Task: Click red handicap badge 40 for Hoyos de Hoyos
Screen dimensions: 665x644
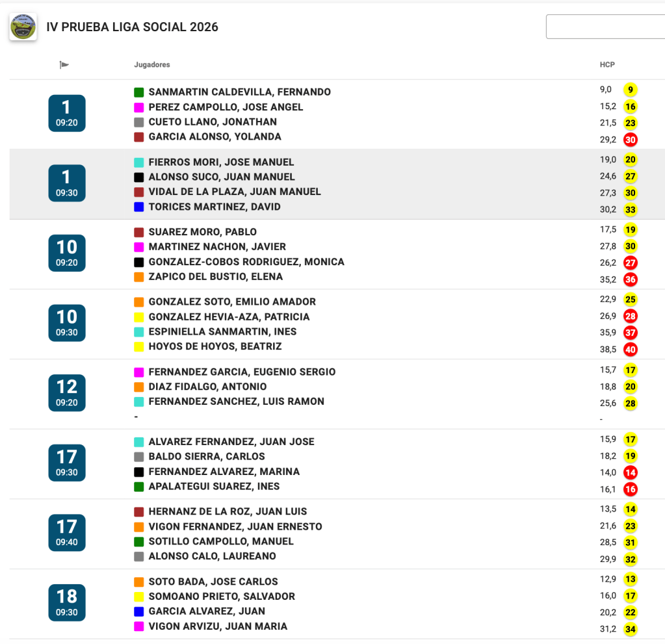Action: click(x=630, y=350)
